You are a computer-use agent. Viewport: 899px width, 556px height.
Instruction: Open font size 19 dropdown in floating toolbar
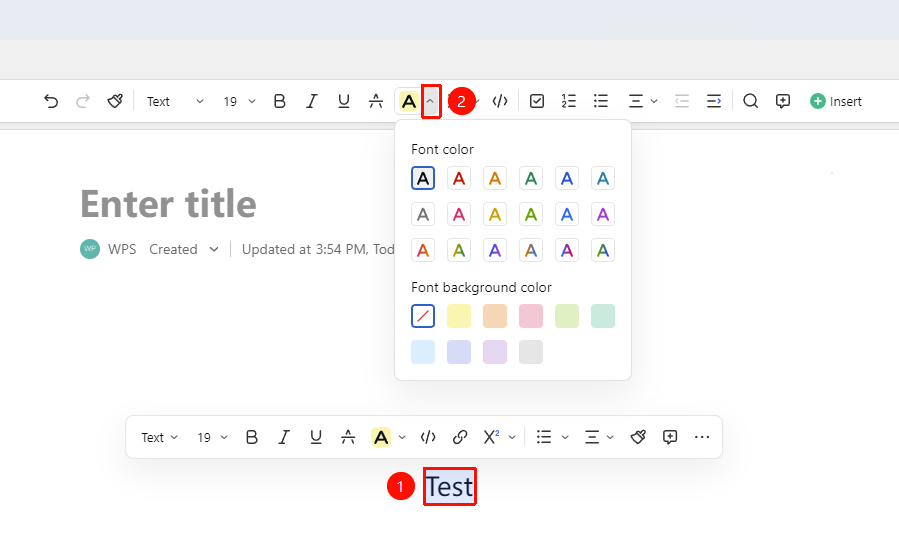[212, 437]
